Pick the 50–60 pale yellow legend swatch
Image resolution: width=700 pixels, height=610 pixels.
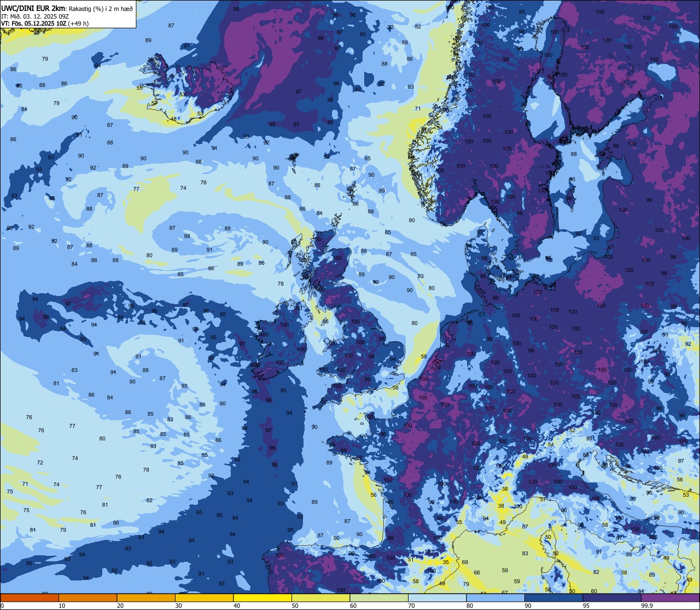pyautogui.click(x=320, y=597)
